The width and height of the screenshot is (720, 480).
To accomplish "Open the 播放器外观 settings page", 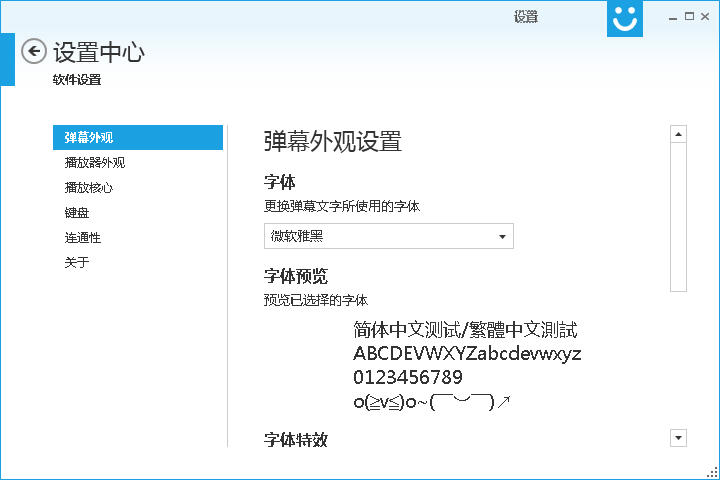I will pyautogui.click(x=95, y=162).
